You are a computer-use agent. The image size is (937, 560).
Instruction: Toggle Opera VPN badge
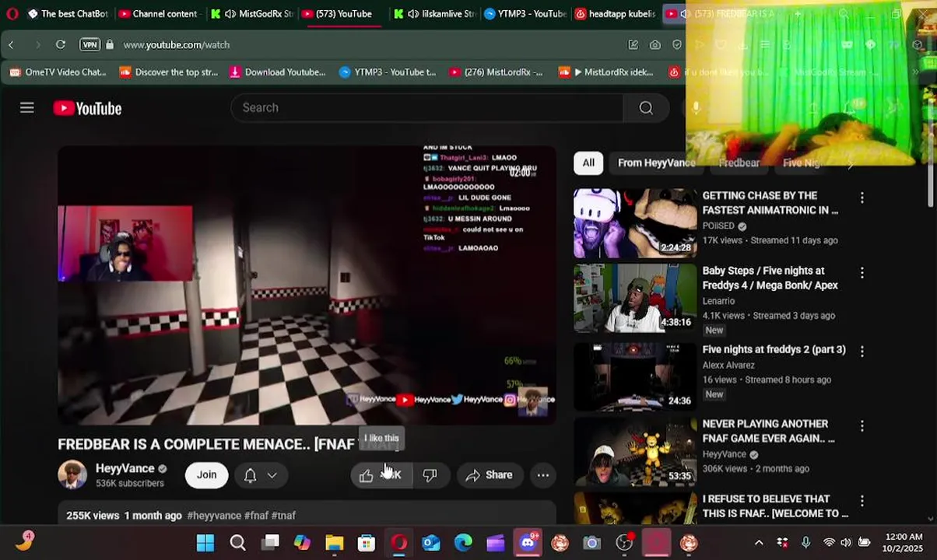[x=90, y=45]
